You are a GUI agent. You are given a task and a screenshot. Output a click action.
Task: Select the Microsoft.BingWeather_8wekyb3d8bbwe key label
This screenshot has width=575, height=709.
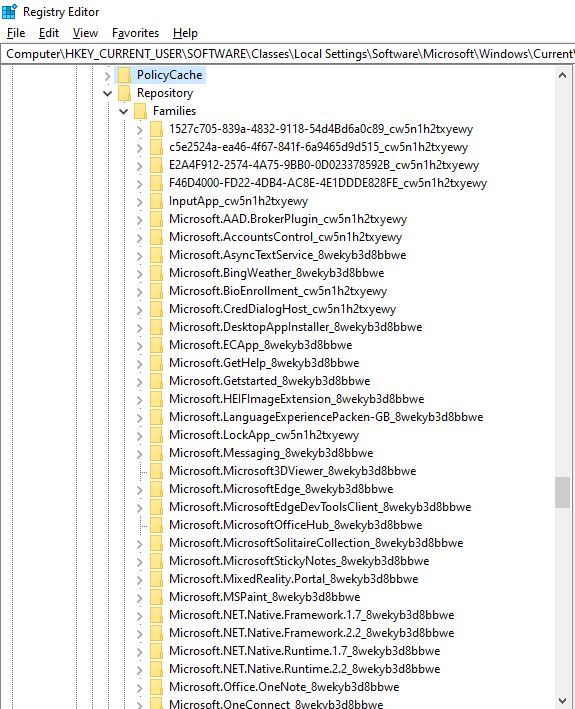click(277, 273)
